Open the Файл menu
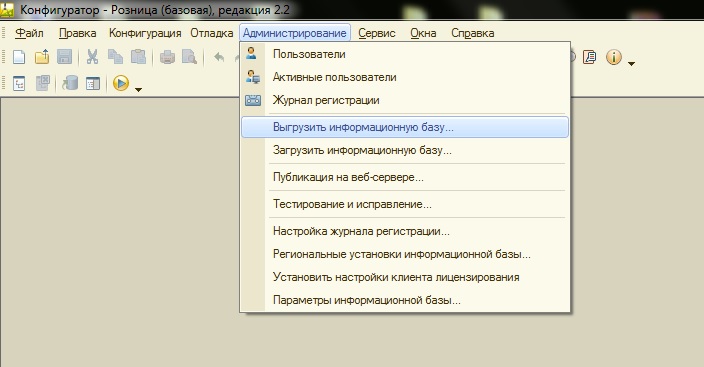This screenshot has height=367, width=704. (x=29, y=33)
